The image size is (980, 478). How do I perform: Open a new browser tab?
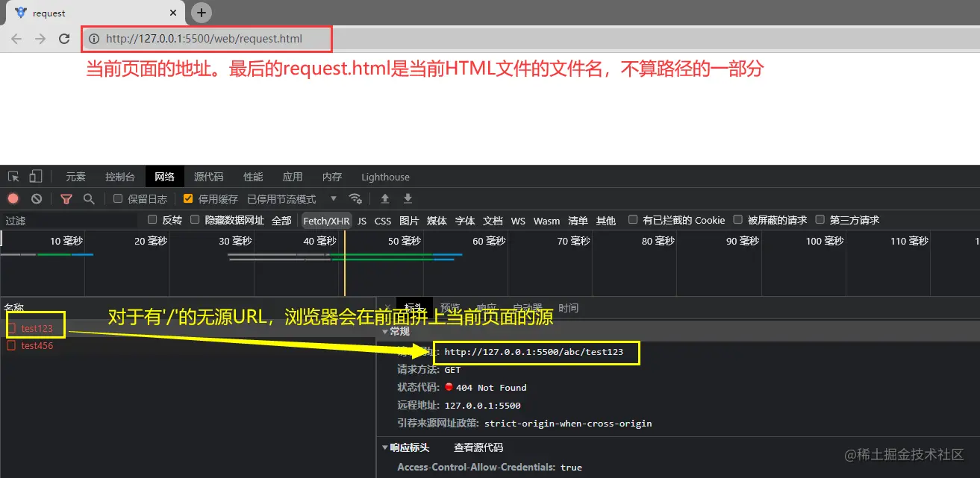[x=202, y=13]
